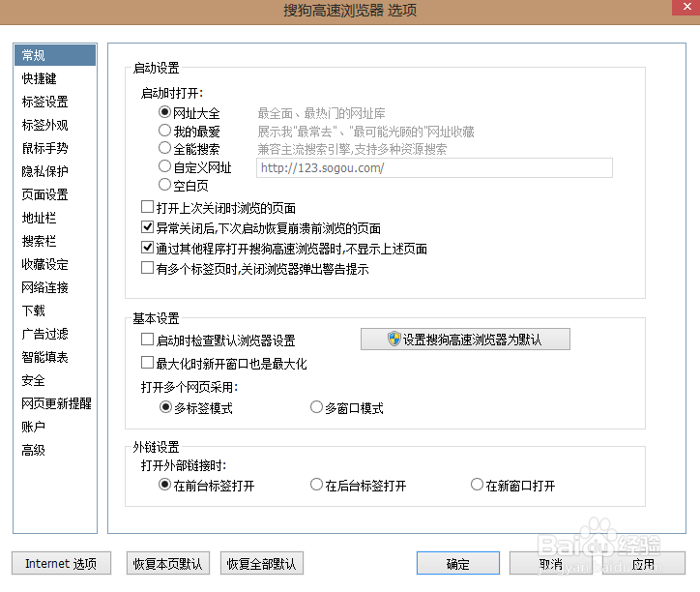Choose 在后台标签打开 for external links
Screen dimensions: 700x592
tap(316, 485)
